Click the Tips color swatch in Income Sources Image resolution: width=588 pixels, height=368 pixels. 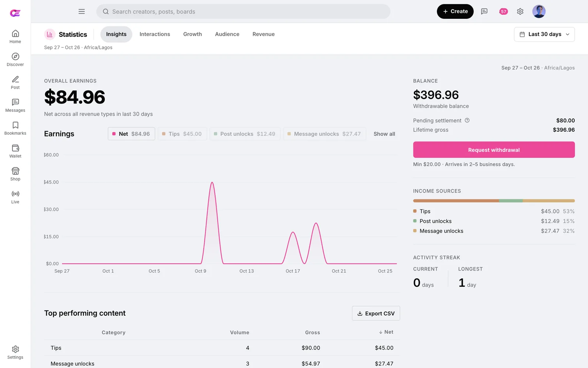415,211
